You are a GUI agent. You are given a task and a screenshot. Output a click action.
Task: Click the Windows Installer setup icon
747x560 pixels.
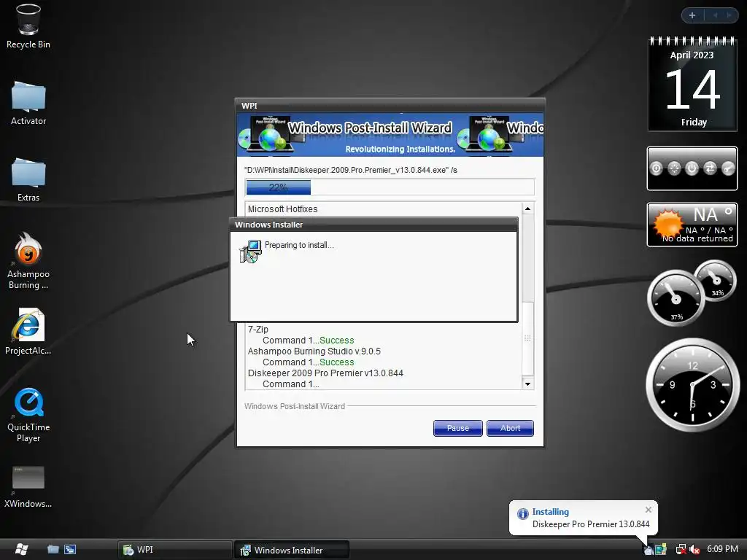251,252
